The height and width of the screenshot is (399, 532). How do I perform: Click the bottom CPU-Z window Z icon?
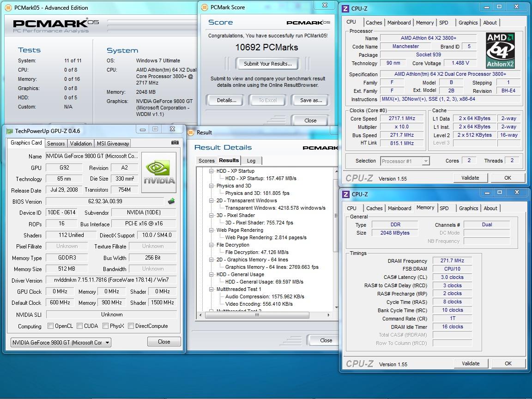pyautogui.click(x=346, y=194)
